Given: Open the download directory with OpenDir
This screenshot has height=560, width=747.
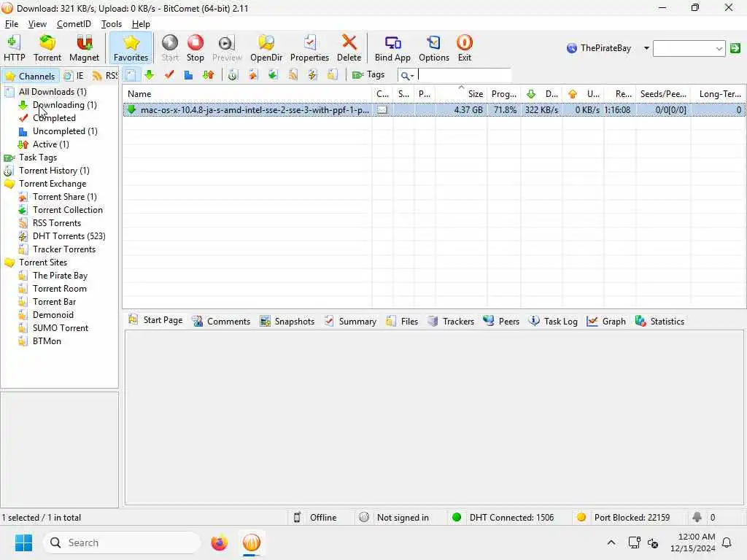Looking at the screenshot, I should 266,48.
